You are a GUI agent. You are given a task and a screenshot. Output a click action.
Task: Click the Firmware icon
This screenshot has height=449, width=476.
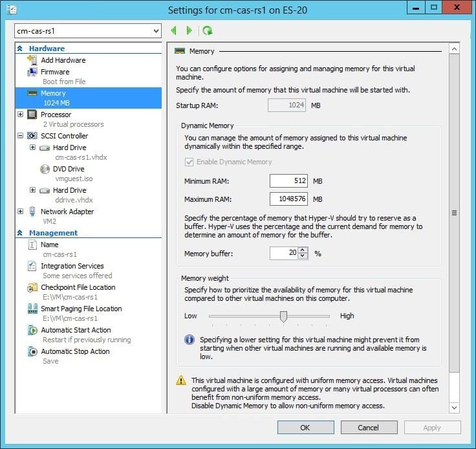click(32, 72)
